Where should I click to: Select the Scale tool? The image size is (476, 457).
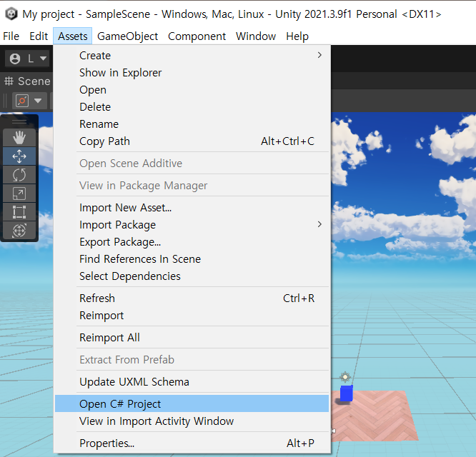pyautogui.click(x=19, y=194)
